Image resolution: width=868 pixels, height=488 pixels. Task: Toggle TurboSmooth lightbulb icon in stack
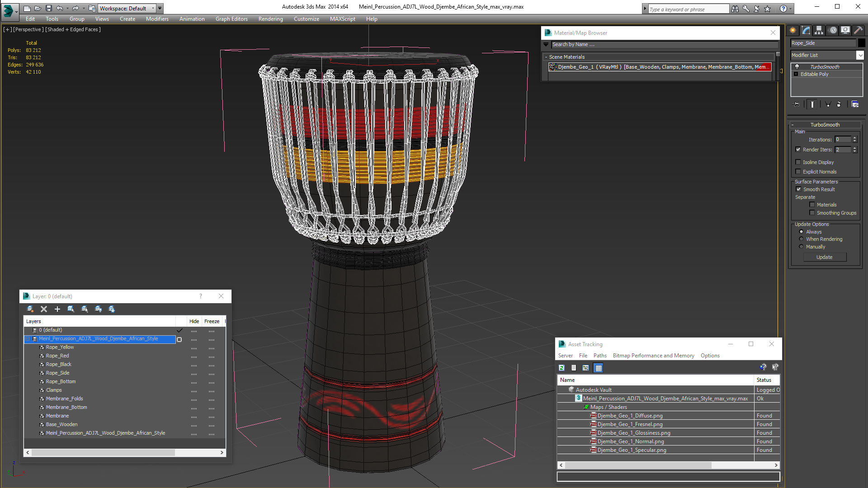(x=797, y=67)
